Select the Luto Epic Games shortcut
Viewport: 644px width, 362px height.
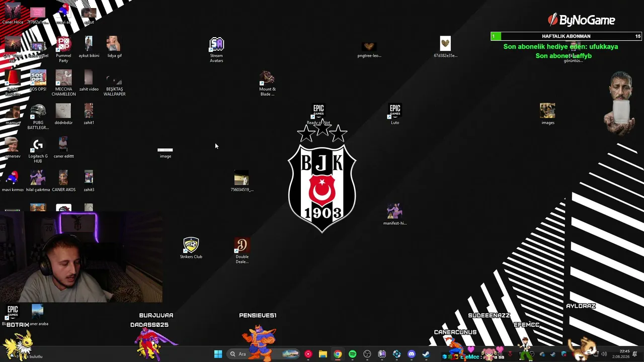[x=395, y=115]
